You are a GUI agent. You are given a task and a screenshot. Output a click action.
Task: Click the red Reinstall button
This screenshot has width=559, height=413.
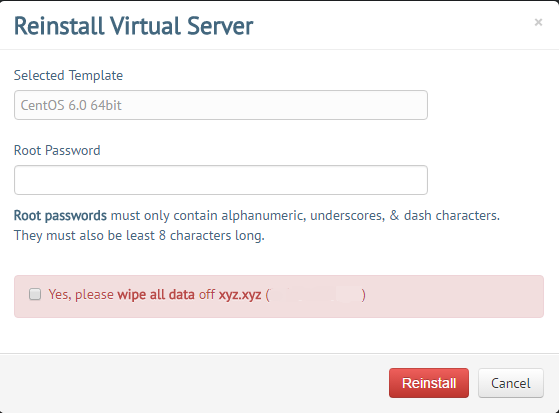coord(429,383)
